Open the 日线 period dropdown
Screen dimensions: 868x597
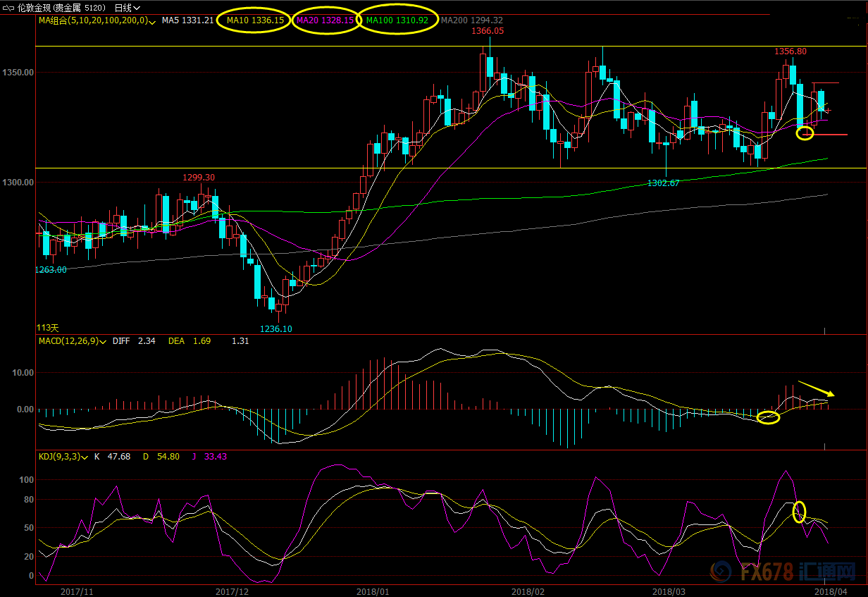(x=126, y=8)
